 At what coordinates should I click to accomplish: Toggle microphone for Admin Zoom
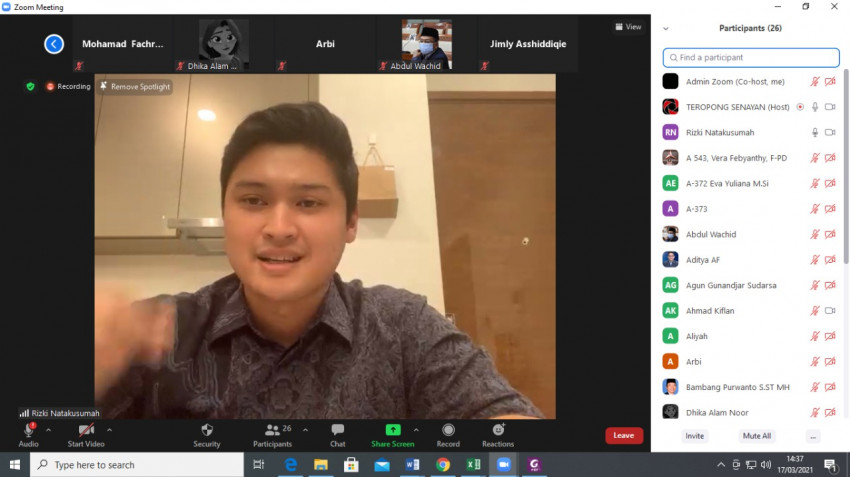click(815, 82)
